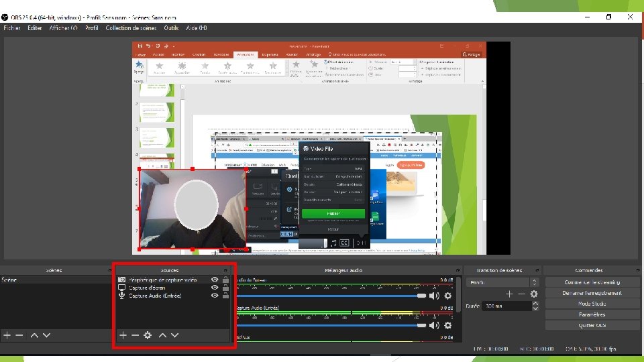This screenshot has width=644, height=362.
Task: Mute the Audio du Bureau speaker icon
Action: [434, 296]
